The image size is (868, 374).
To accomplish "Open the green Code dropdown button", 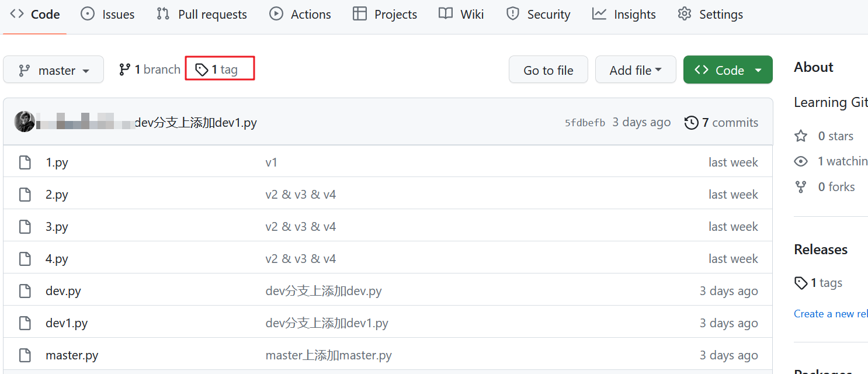I will tap(728, 70).
